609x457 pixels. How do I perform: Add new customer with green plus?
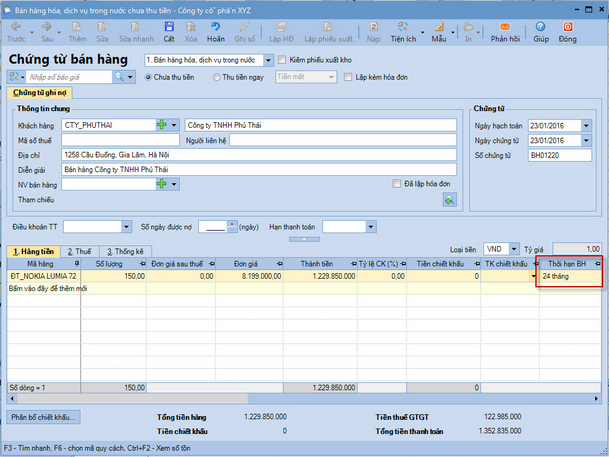tap(162, 125)
